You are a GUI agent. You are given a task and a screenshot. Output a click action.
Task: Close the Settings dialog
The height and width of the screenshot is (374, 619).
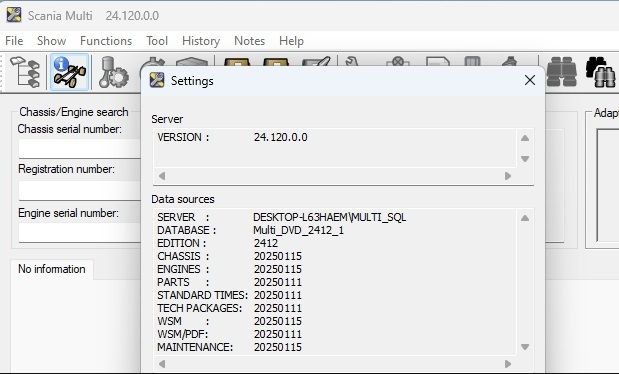tap(530, 80)
